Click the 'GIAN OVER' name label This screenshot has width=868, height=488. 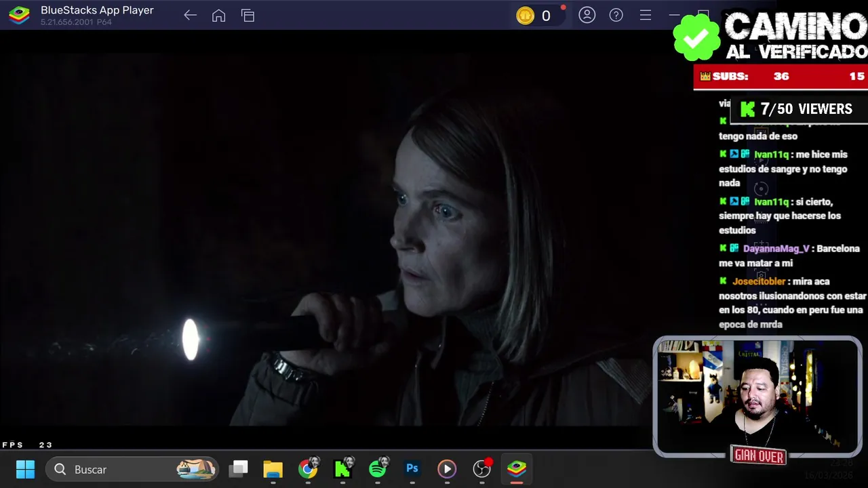click(x=759, y=456)
